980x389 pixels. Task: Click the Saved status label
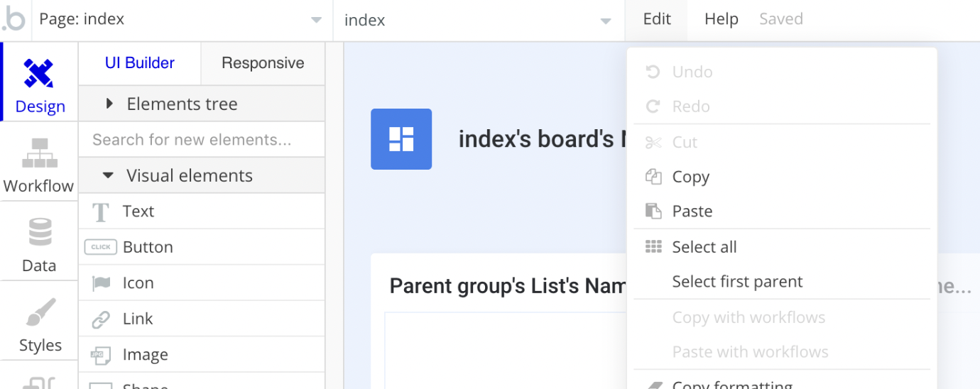coord(781,20)
